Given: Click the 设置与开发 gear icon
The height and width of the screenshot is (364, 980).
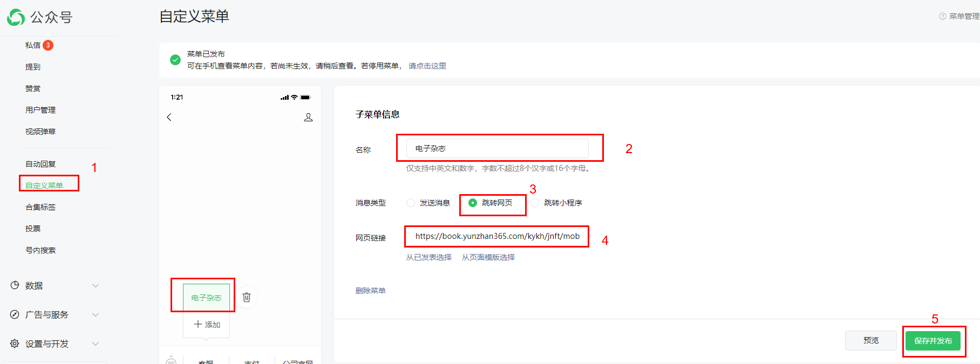Looking at the screenshot, I should coord(15,344).
